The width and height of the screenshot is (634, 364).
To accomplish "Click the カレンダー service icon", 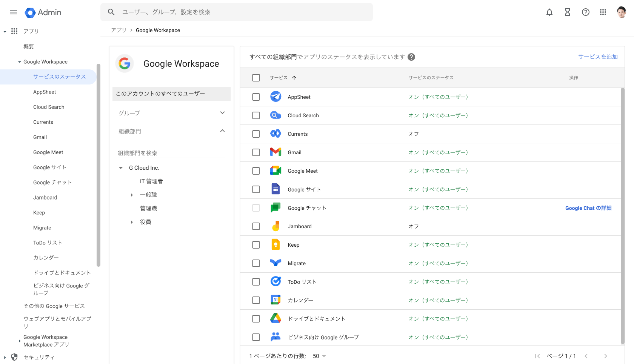I will (276, 300).
